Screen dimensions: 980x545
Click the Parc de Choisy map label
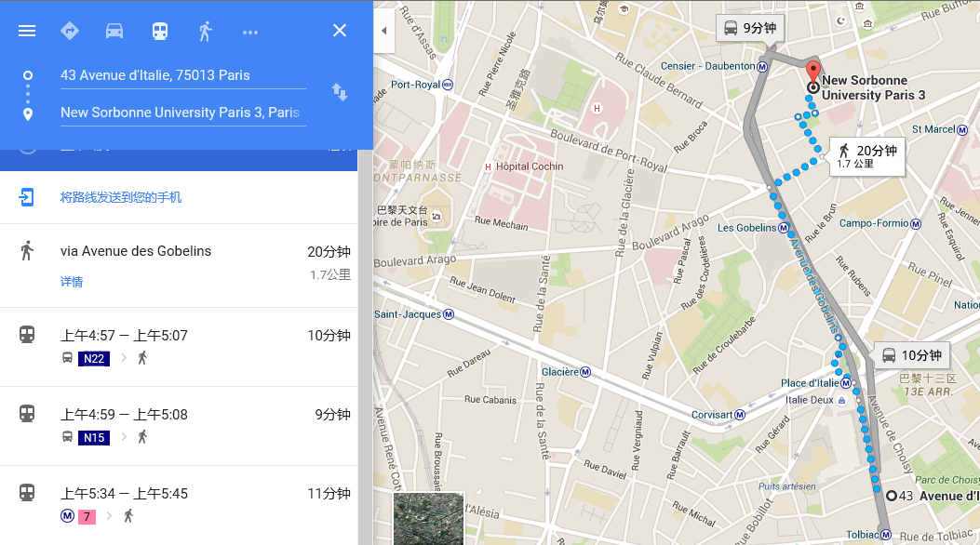tap(947, 480)
